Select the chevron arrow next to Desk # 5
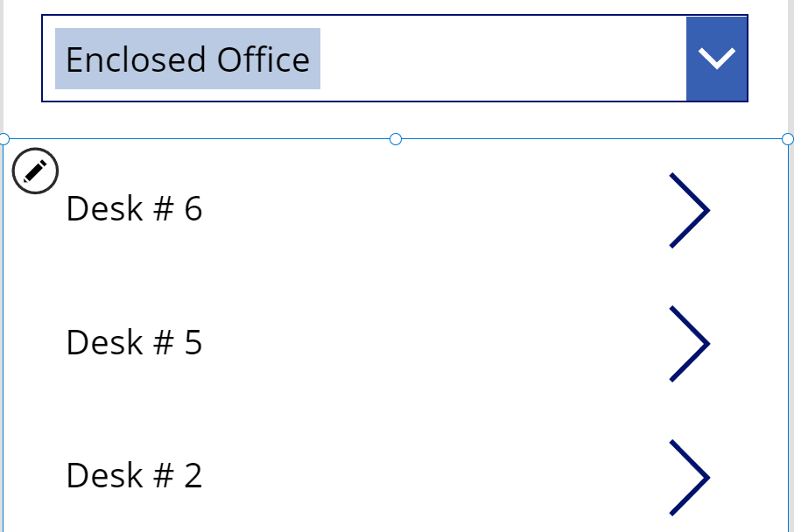Viewport: 794px width, 532px height. pyautogui.click(x=689, y=343)
